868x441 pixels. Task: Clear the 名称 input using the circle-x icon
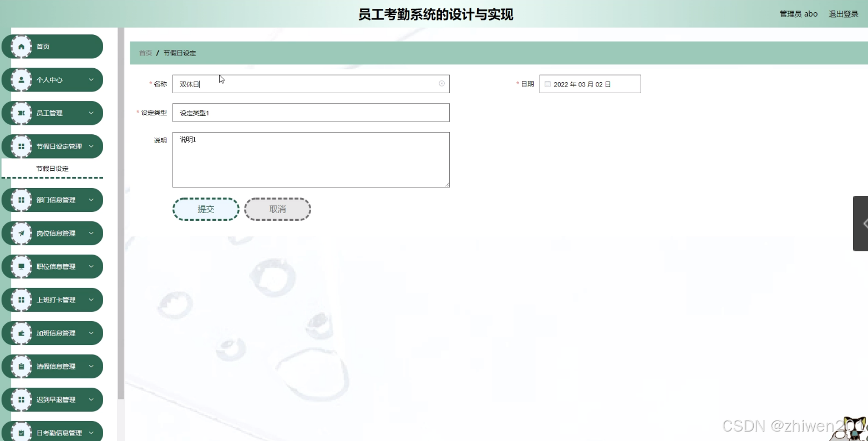tap(441, 83)
